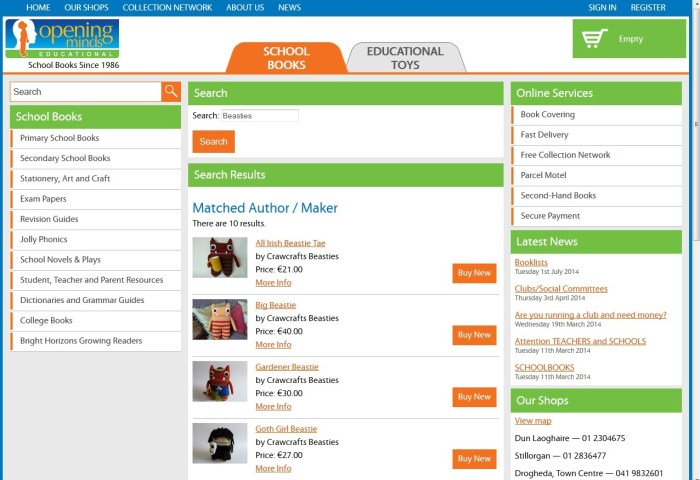Go to OUR SHOPS page
The height and width of the screenshot is (480, 700).
pyautogui.click(x=86, y=8)
